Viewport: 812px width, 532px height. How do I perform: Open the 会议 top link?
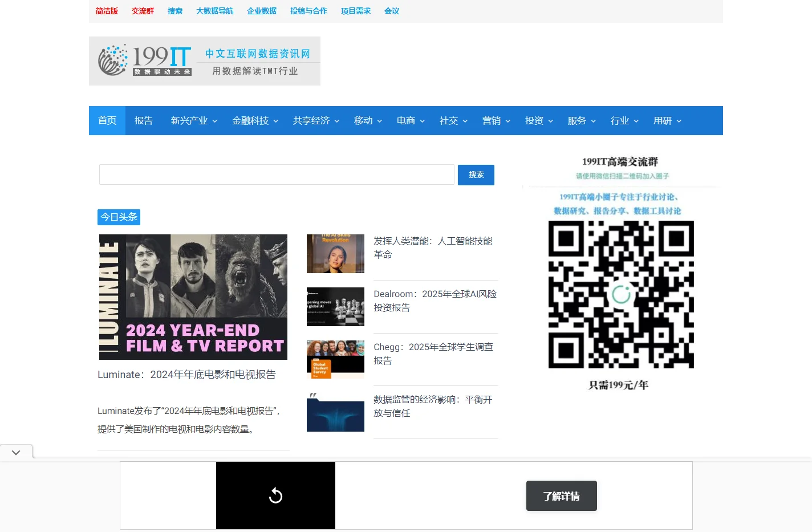(x=392, y=11)
